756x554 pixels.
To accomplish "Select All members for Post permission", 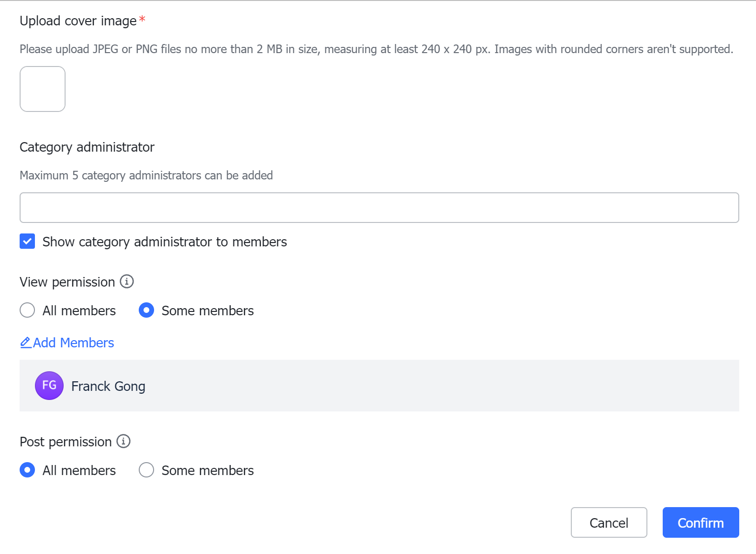I will pos(27,470).
